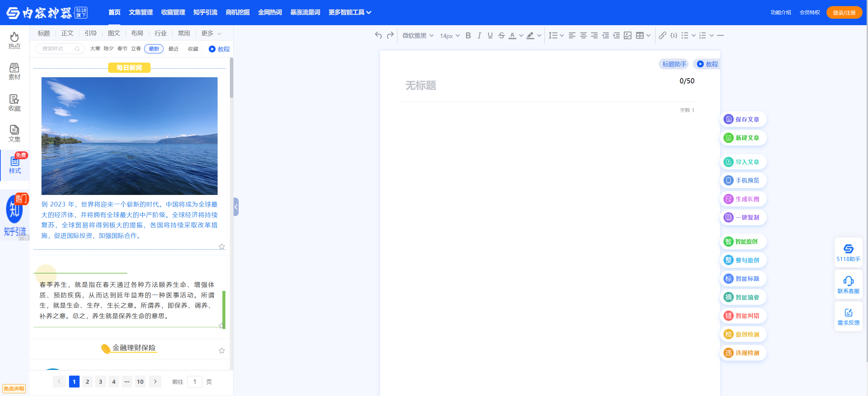Run 智能原创 rewriting tool
Image resolution: width=868 pixels, height=396 pixels.
pyautogui.click(x=743, y=242)
